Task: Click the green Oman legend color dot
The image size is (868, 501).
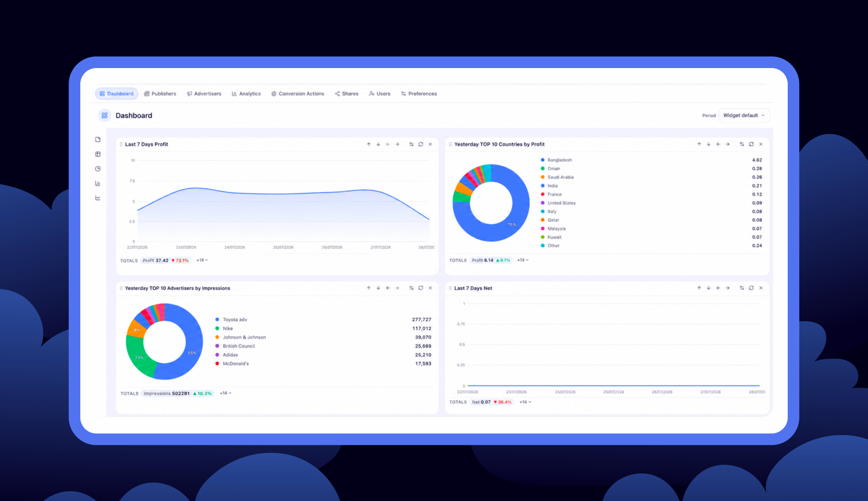Action: click(542, 169)
